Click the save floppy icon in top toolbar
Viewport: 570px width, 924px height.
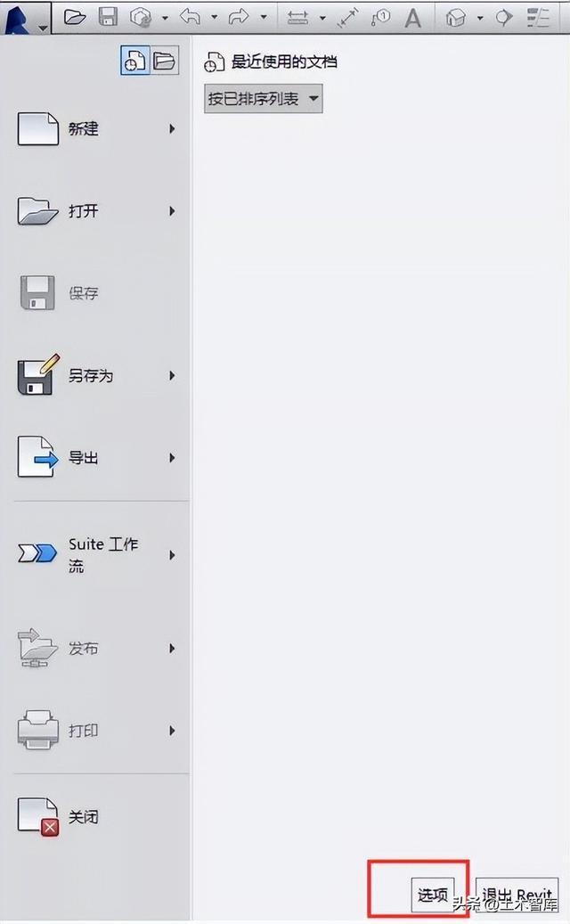pyautogui.click(x=108, y=17)
